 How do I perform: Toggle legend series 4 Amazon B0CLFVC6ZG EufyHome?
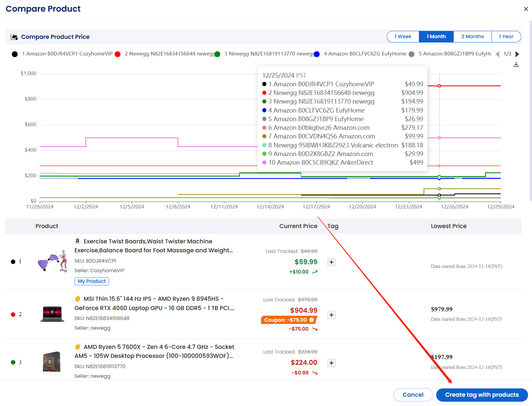click(x=360, y=54)
